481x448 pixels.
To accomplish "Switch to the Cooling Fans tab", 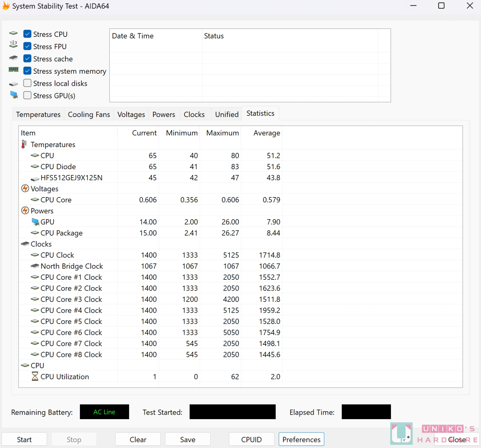I will click(x=89, y=114).
